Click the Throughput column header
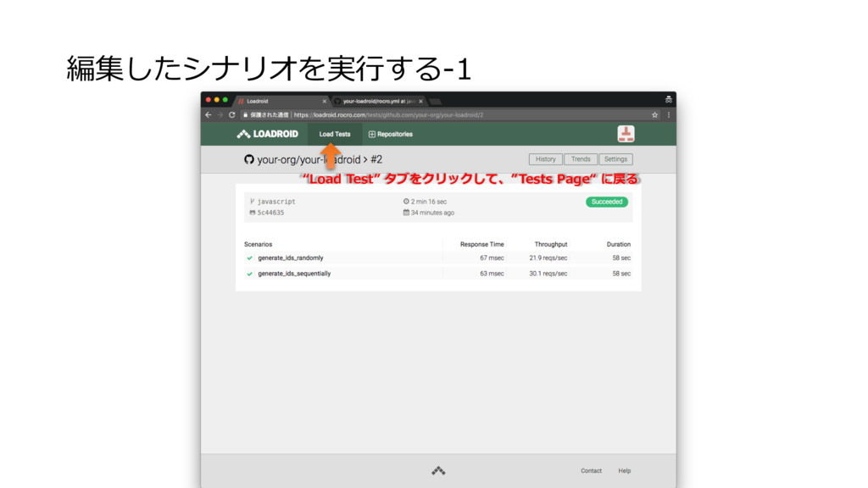The height and width of the screenshot is (488, 868). (551, 244)
